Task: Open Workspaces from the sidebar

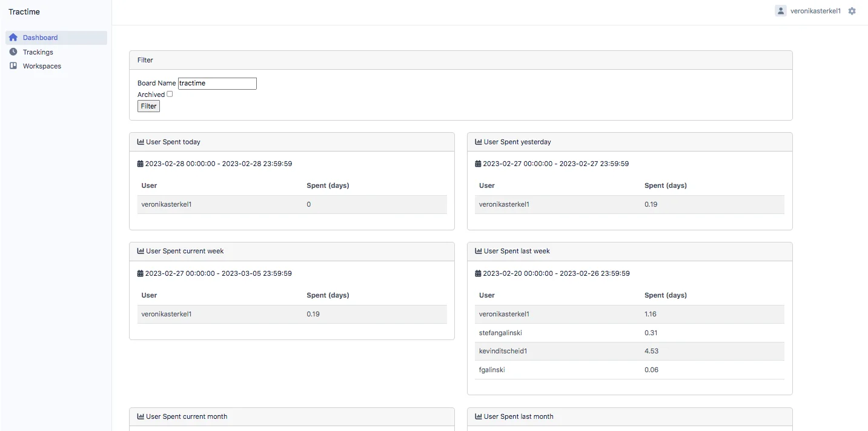Action: (x=42, y=65)
